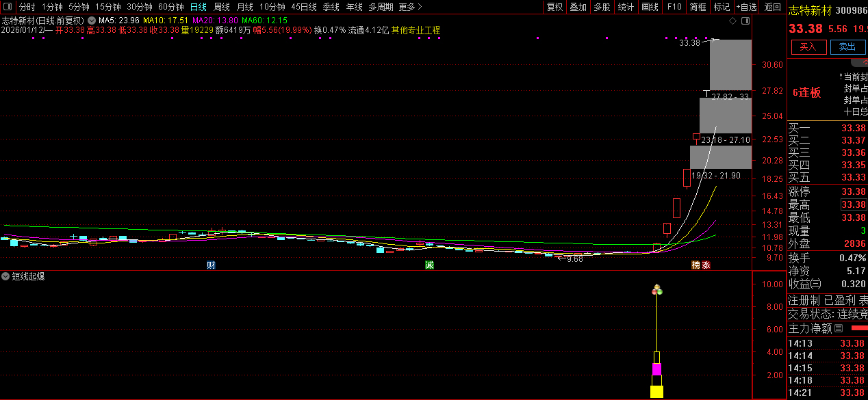This screenshot has height=400, width=868.
Task: Select the 月线 monthly period
Action: tap(244, 7)
